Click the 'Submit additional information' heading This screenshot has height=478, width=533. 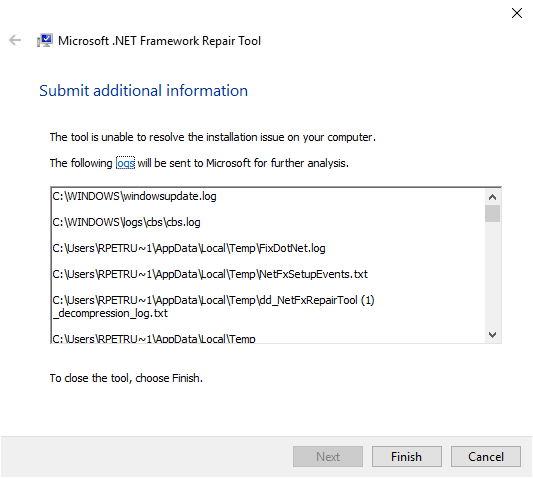[143, 91]
